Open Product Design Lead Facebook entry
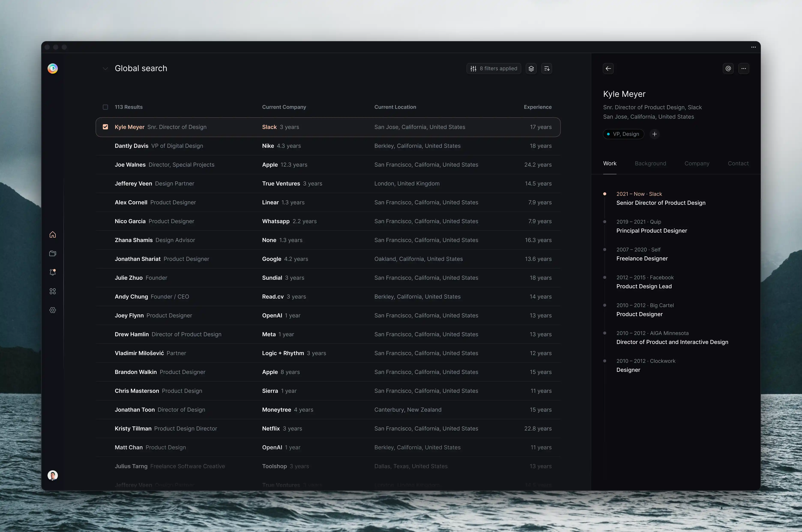Image resolution: width=802 pixels, height=532 pixels. pos(645,282)
